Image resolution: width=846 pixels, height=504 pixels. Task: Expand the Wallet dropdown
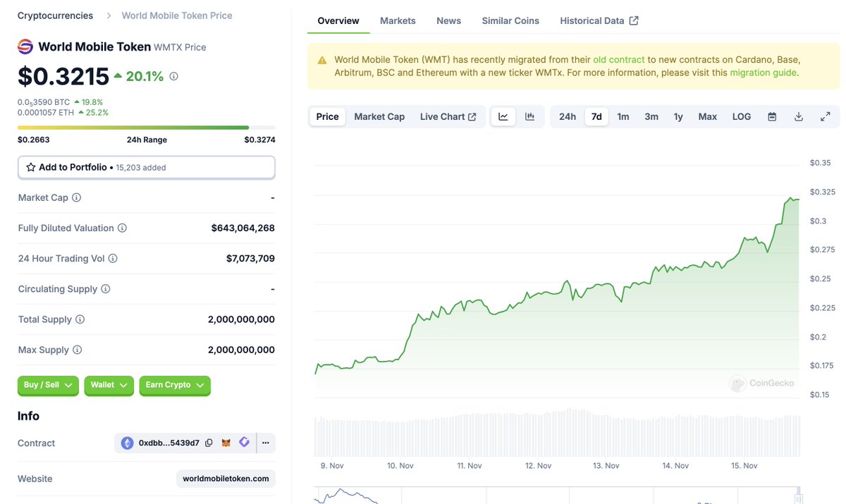109,386
